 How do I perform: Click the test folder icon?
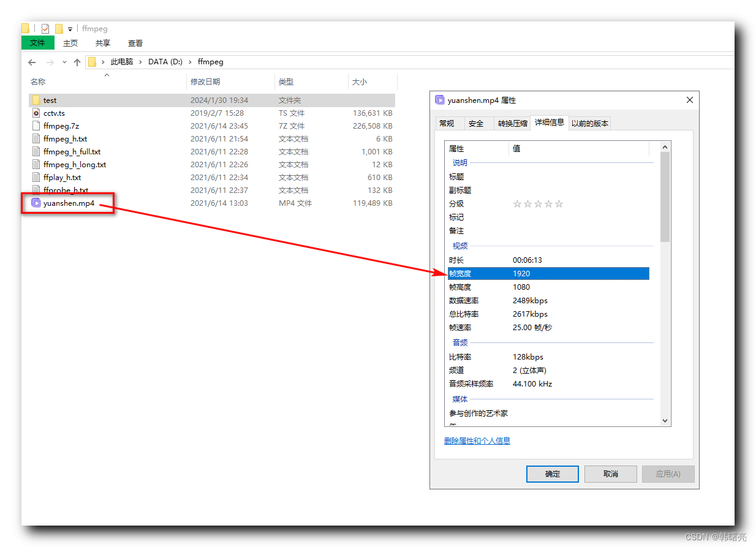[x=36, y=100]
